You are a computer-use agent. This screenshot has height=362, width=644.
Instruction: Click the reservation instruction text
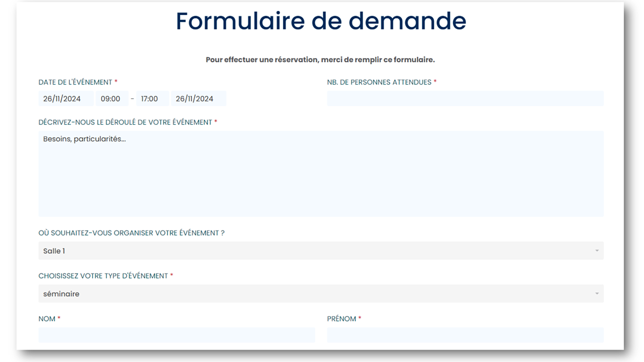320,59
